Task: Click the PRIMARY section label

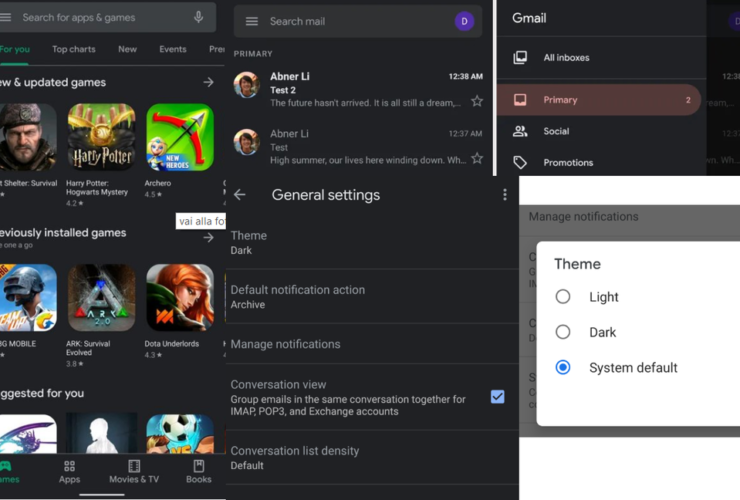Action: pyautogui.click(x=253, y=54)
